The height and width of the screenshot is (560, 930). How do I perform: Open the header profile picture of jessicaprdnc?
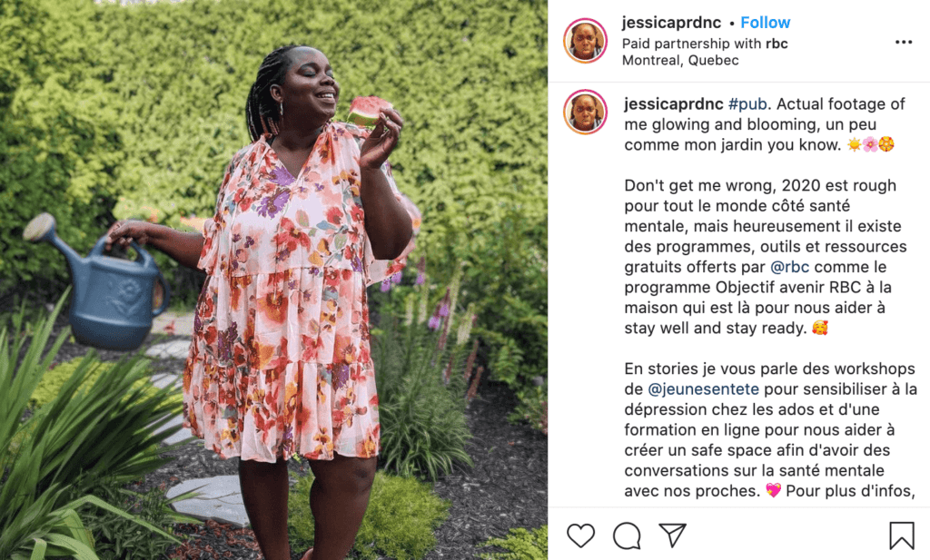(585, 40)
